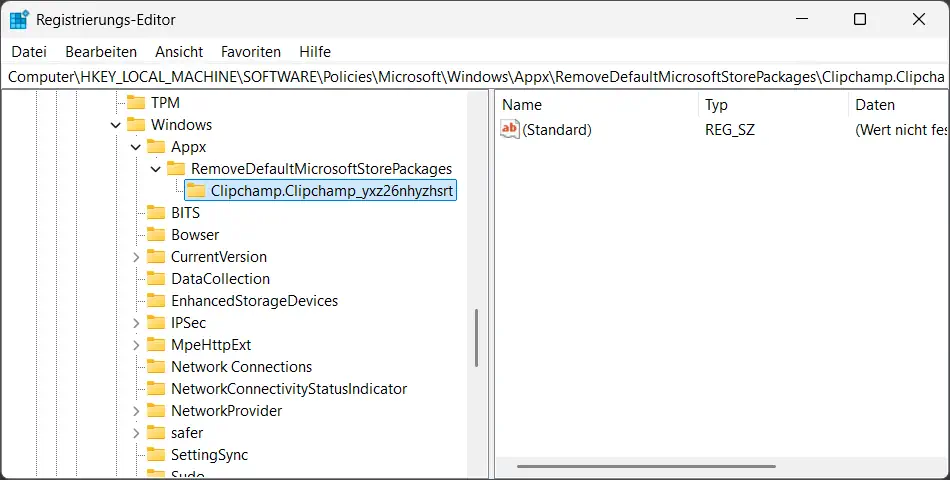Viewport: 950px width, 480px height.
Task: Expand the CurrentVersion key
Action: 136,257
